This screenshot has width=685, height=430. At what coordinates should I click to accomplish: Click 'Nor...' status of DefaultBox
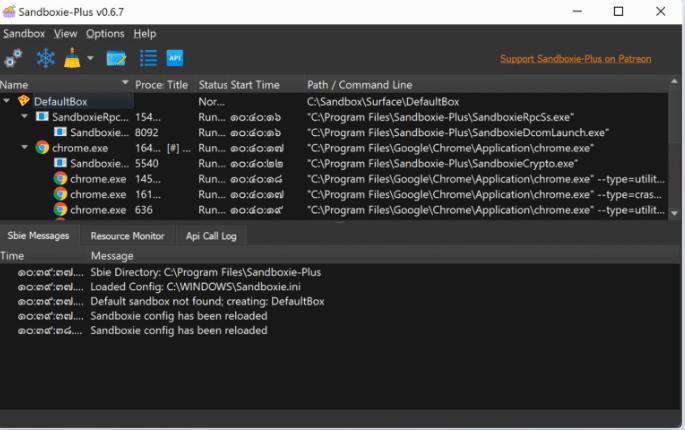click(212, 102)
